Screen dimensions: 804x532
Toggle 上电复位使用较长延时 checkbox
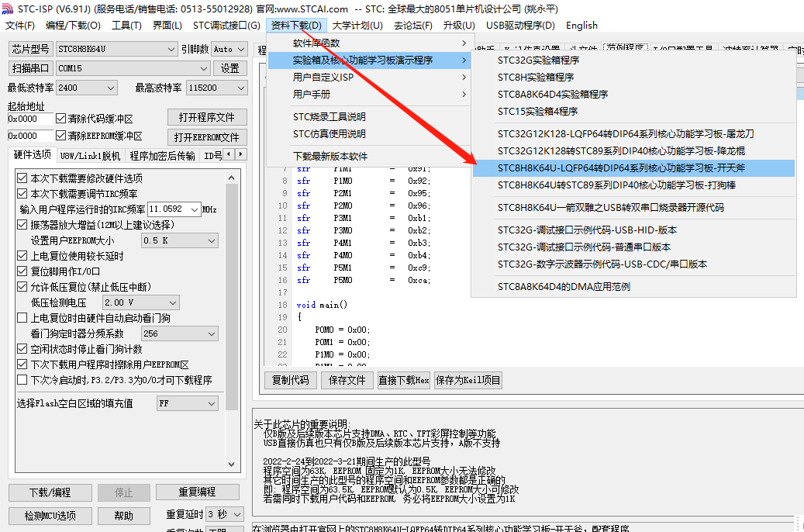tap(22, 255)
